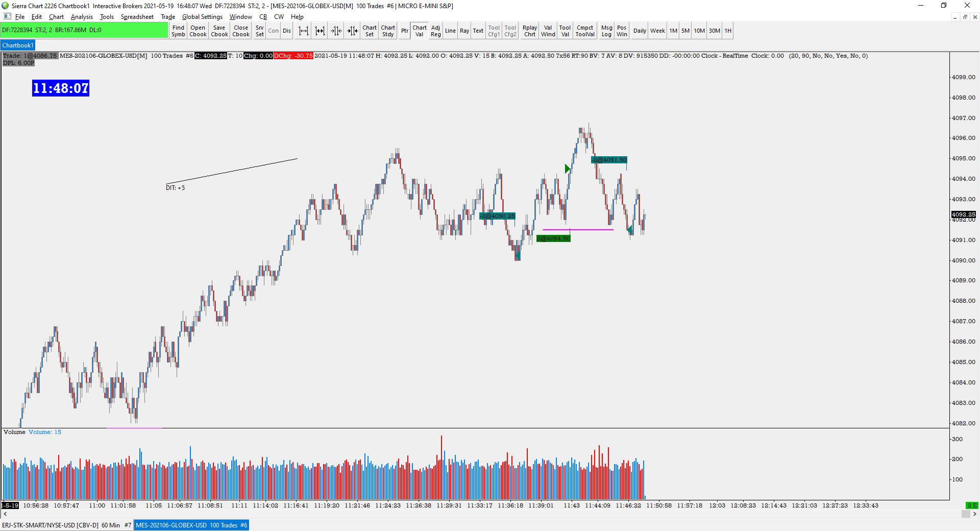Click Rplay Chrt replay button

(530, 31)
